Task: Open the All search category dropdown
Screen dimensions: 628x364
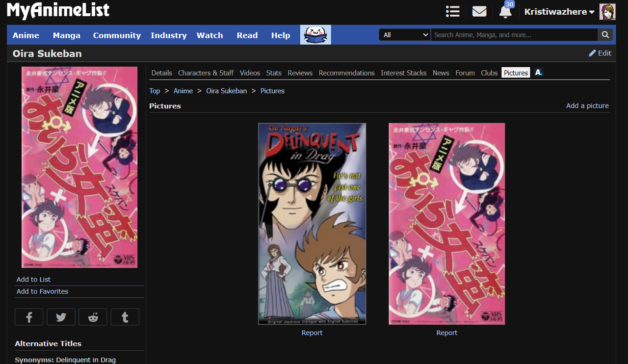Action: pos(405,35)
